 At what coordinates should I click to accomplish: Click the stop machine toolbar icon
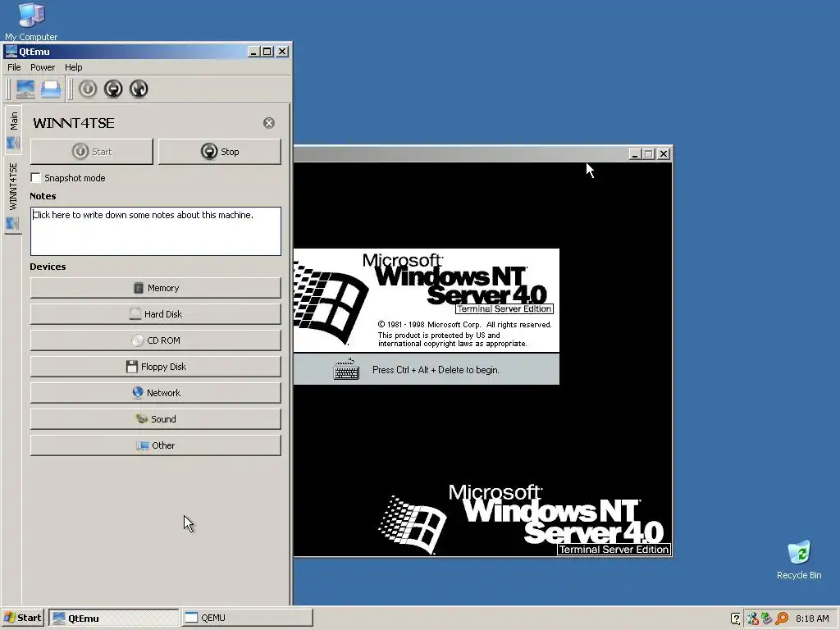[113, 89]
